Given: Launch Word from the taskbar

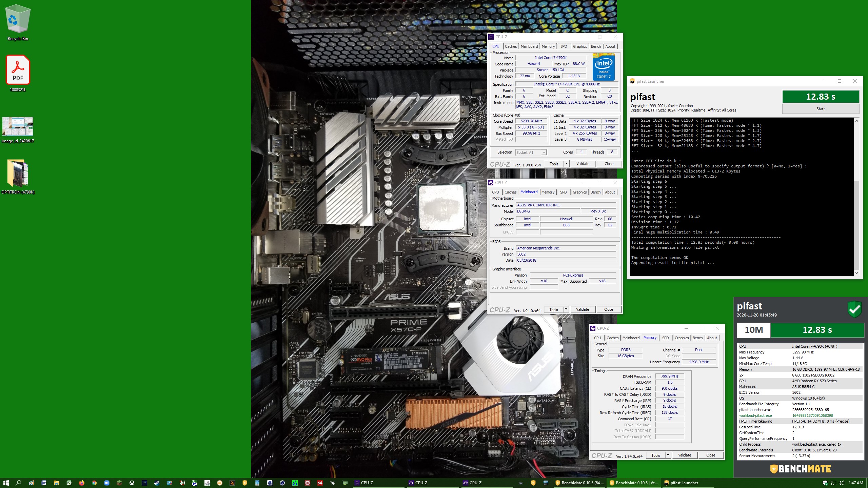Looking at the screenshot, I should [44, 483].
